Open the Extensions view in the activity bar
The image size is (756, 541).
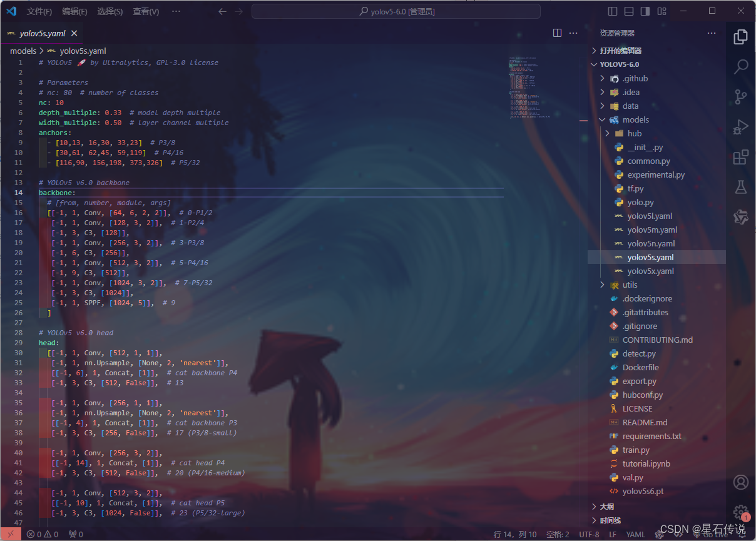pyautogui.click(x=741, y=156)
